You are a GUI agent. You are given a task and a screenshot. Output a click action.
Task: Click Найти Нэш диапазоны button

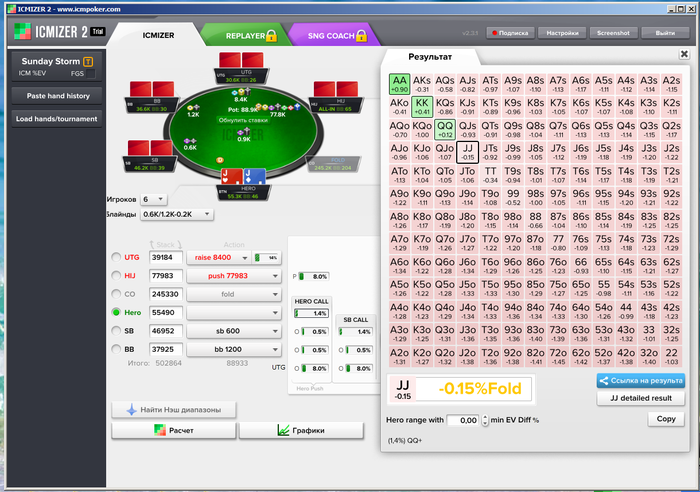tap(174, 410)
